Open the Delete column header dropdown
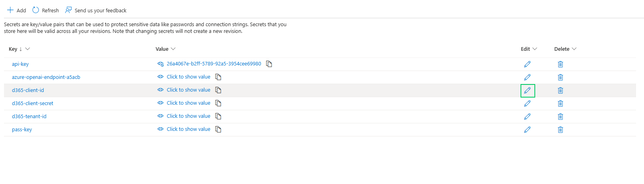 [574, 49]
